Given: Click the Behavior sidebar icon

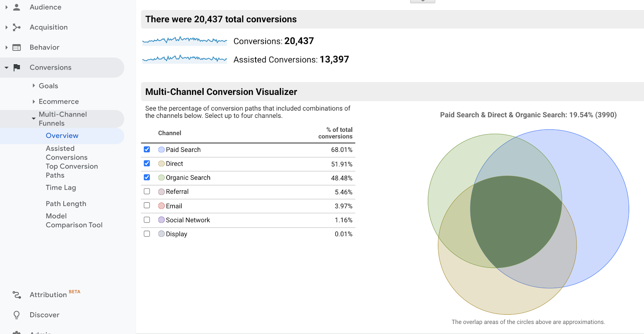Looking at the screenshot, I should (x=16, y=47).
